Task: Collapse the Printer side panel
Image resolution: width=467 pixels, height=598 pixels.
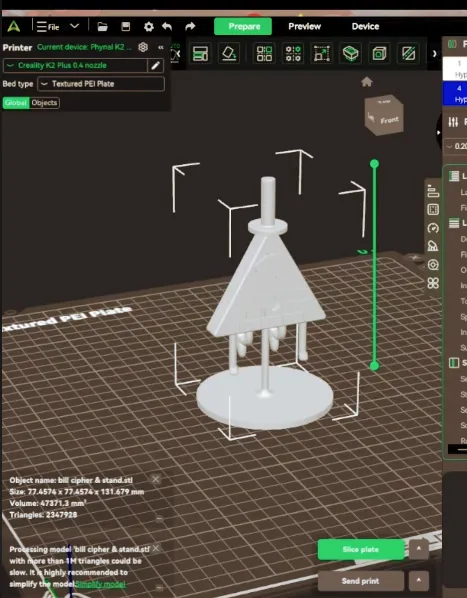Action: click(161, 47)
